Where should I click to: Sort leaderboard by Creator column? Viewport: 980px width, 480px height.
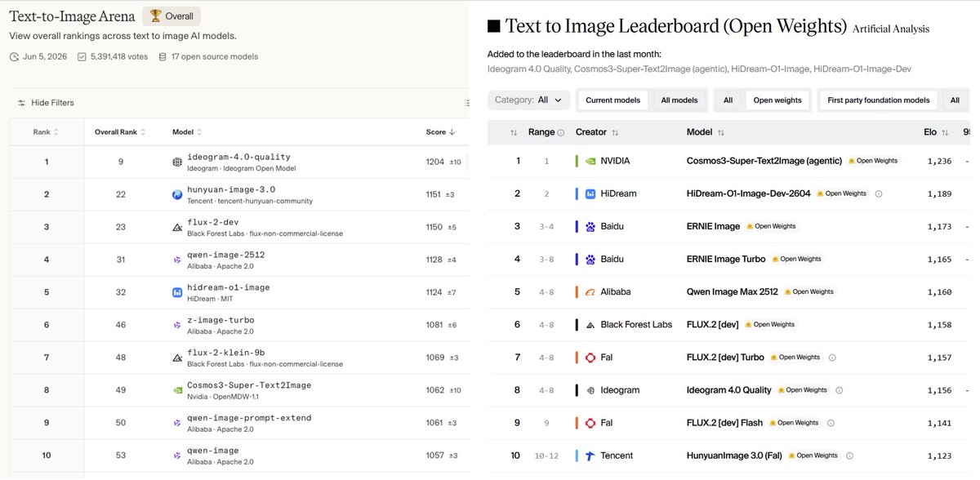[x=597, y=132]
